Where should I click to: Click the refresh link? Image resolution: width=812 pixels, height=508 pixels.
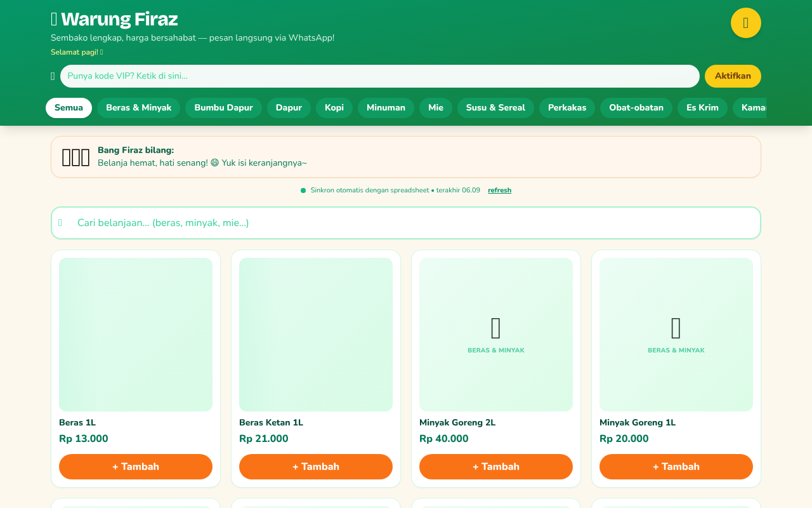click(499, 190)
